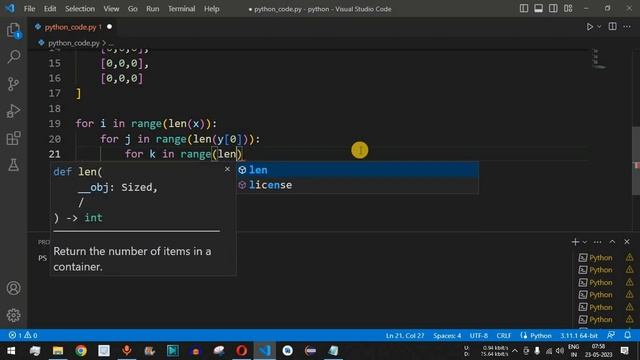This screenshot has height=360, width=640.
Task: Open the Selection menu
Action: [80, 9]
